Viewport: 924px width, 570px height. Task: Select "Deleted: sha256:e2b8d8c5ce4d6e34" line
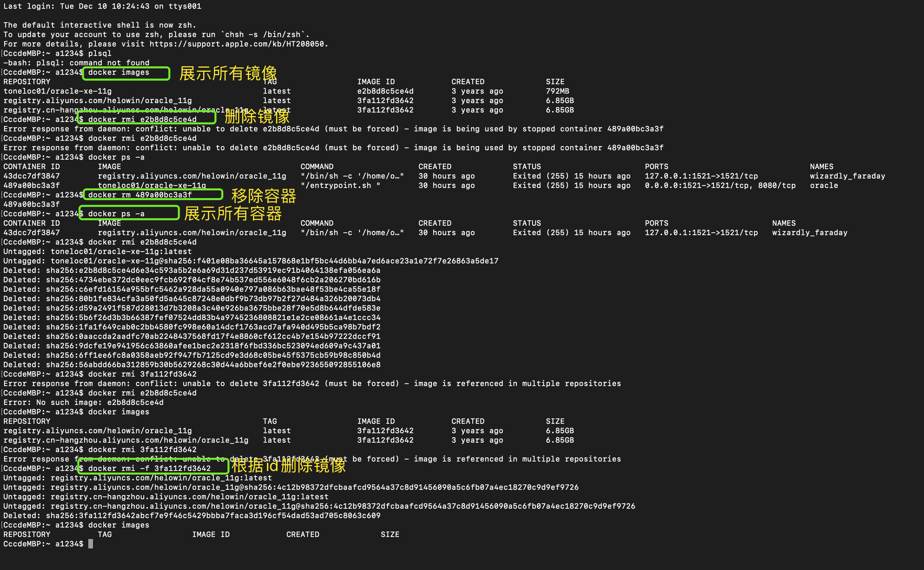(192, 270)
